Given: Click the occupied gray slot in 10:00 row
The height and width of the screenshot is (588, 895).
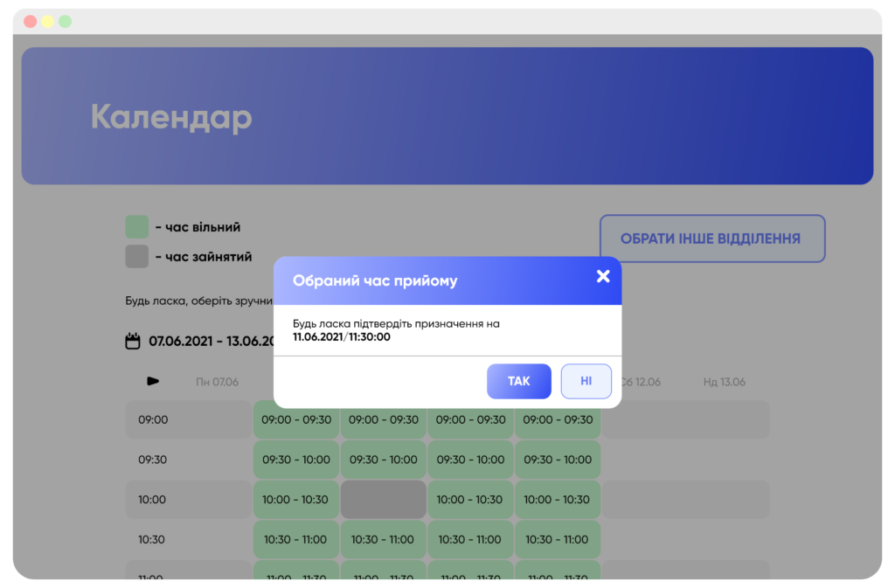Looking at the screenshot, I should click(383, 500).
